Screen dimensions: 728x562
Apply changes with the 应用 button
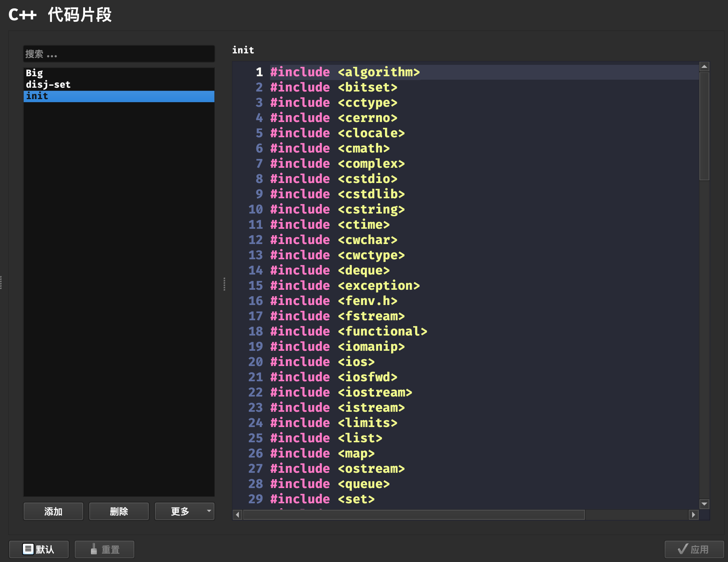695,549
